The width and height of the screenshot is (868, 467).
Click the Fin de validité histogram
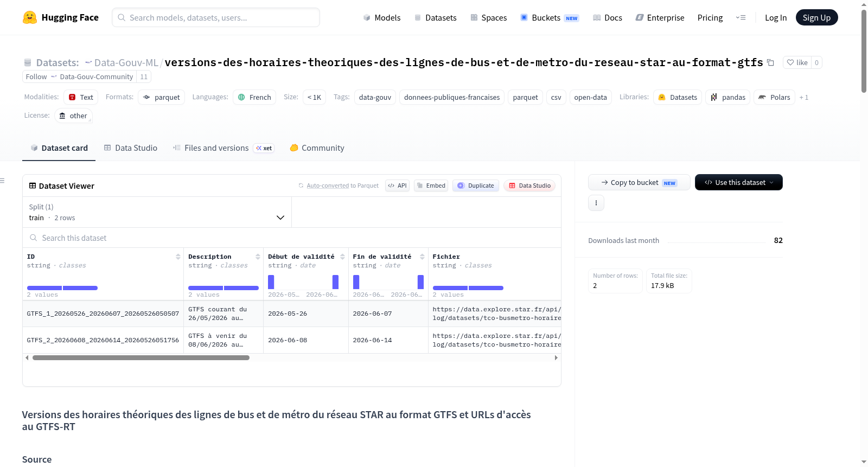[x=388, y=282]
